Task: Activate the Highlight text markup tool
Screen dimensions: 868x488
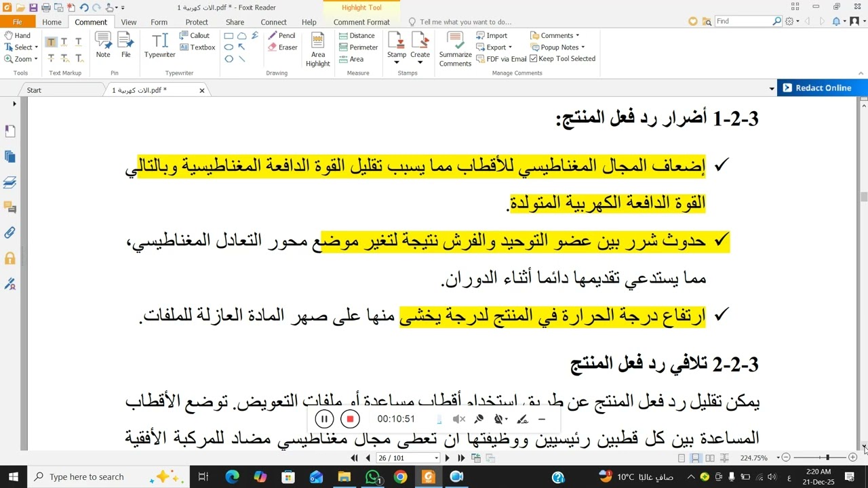Action: tap(51, 42)
